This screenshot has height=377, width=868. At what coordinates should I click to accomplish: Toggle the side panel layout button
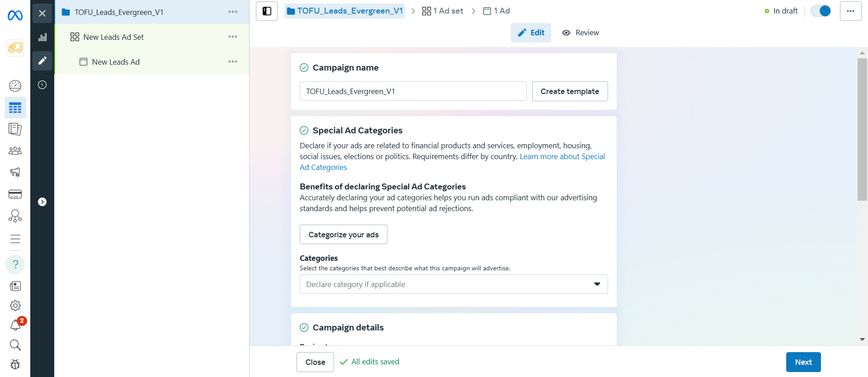tap(267, 11)
